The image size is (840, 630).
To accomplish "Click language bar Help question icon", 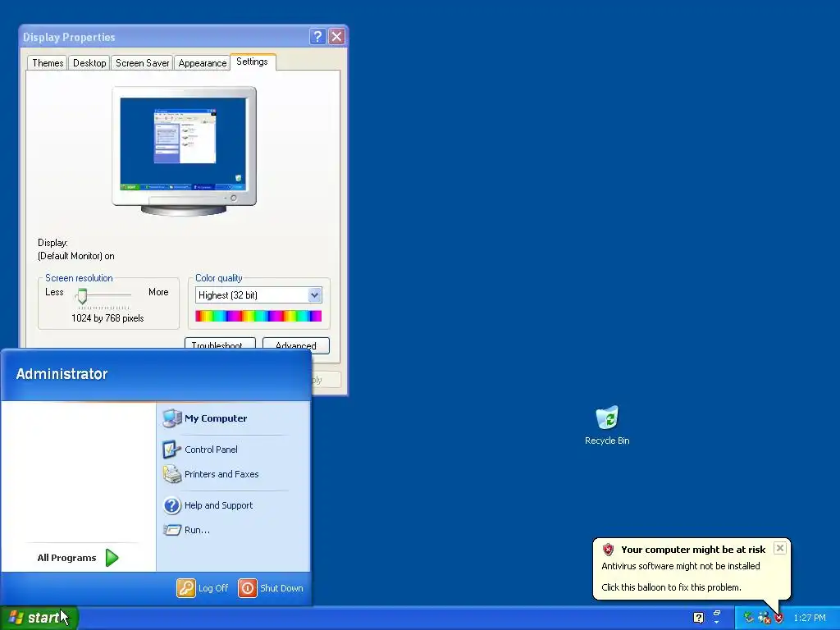I will pos(699,618).
